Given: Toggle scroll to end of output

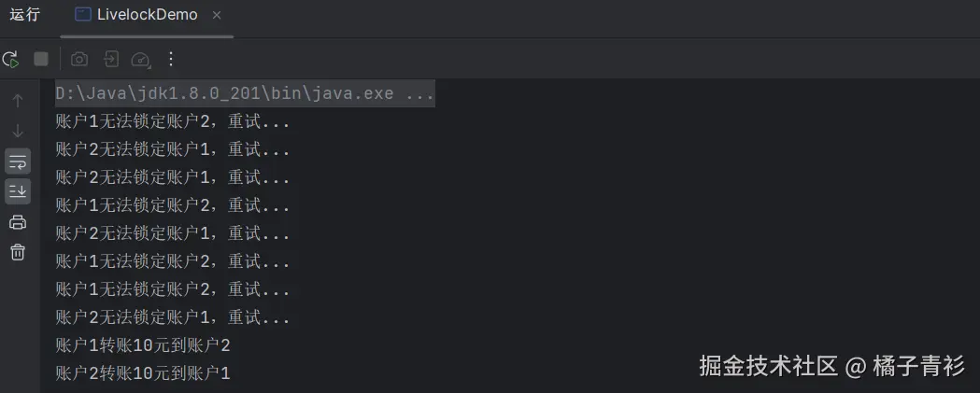Looking at the screenshot, I should pyautogui.click(x=18, y=191).
